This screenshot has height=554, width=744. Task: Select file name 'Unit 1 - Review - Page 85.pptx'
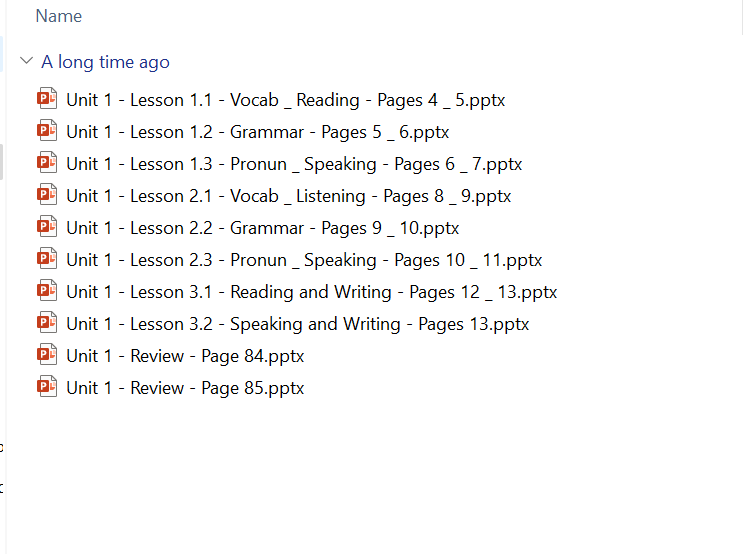185,388
